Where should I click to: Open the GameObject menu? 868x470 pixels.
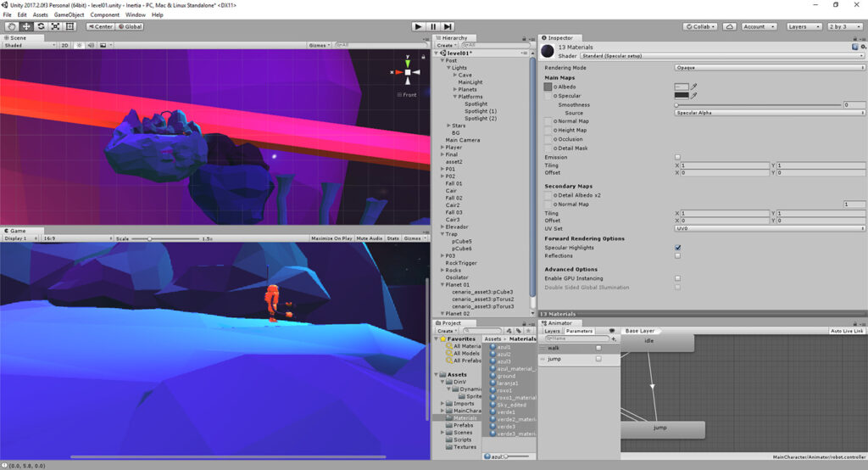tap(69, 14)
